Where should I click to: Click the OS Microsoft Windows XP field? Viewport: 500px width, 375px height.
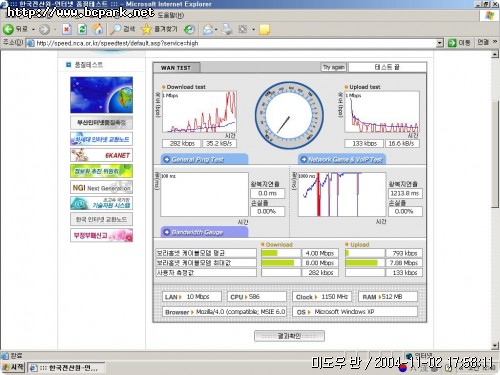[x=355, y=312]
